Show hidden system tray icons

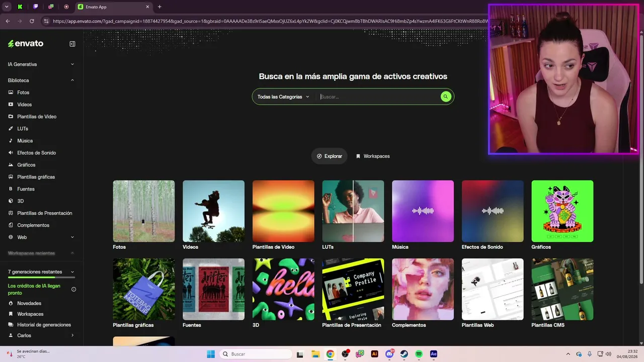[568, 354]
